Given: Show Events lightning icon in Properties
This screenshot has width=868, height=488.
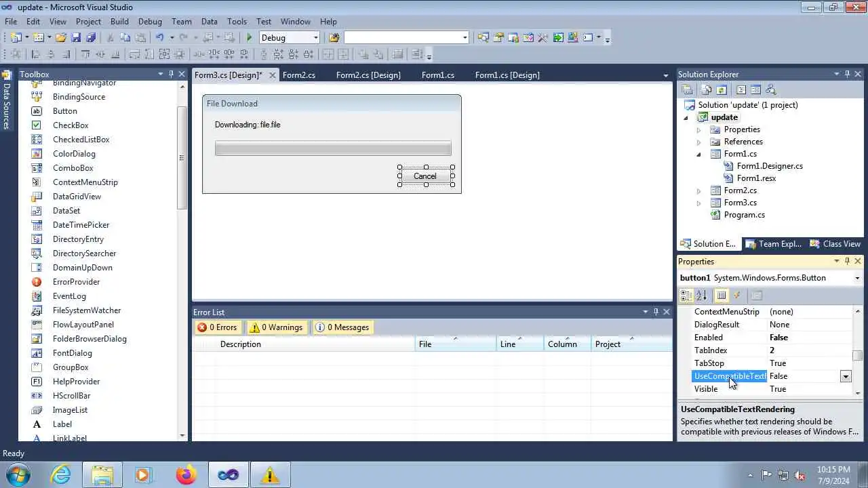Looking at the screenshot, I should coord(737,296).
